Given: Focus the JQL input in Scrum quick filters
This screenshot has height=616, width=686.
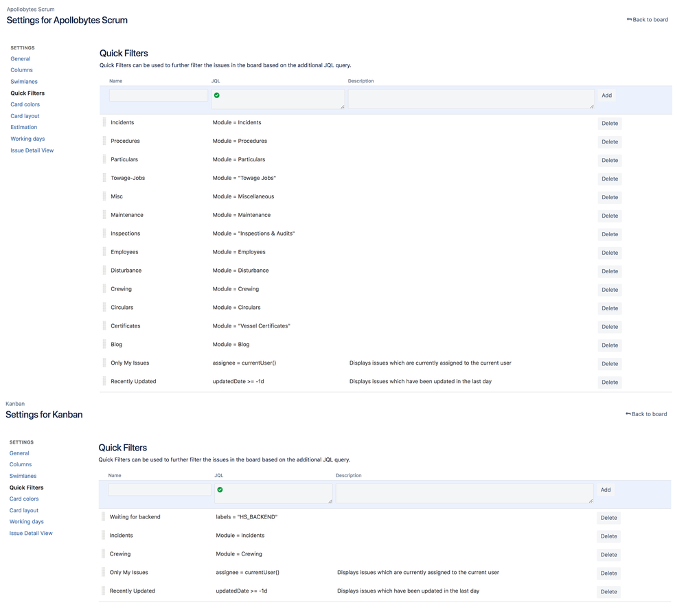Looking at the screenshot, I should (278, 100).
